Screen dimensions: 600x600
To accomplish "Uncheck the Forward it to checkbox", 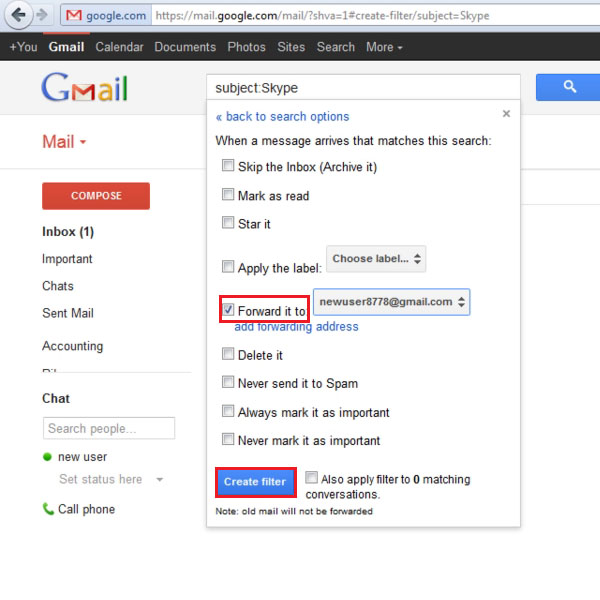I will (228, 310).
